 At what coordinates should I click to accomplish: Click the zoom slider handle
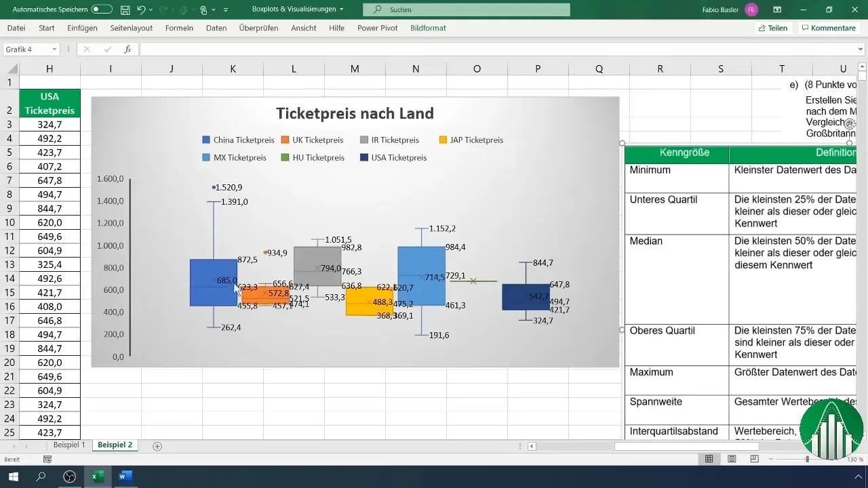[x=807, y=460]
